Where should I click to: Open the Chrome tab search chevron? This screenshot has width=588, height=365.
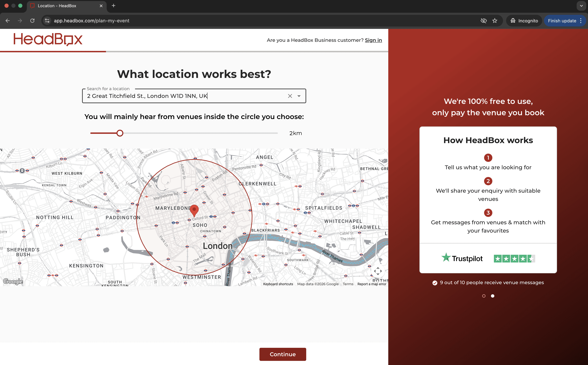click(x=581, y=6)
